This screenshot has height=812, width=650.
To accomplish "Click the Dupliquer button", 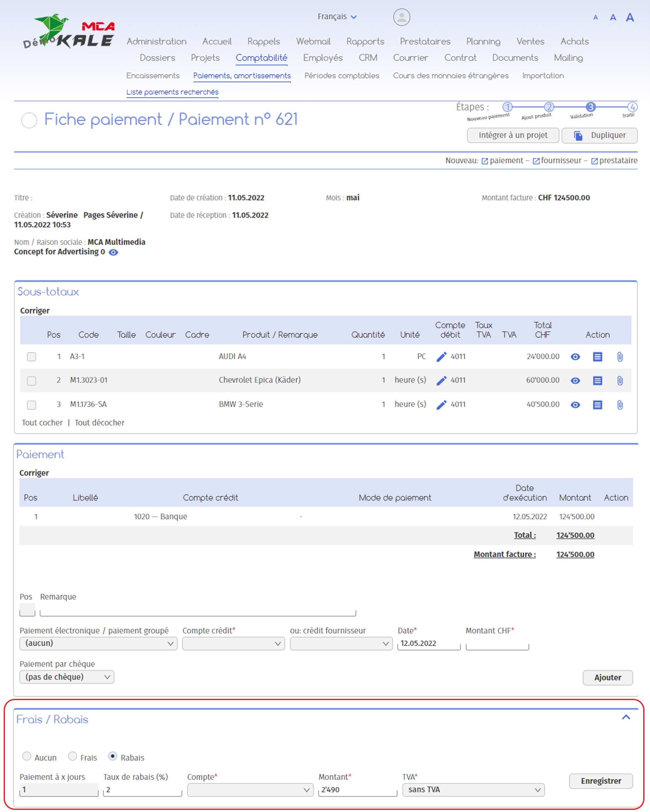I will click(599, 135).
